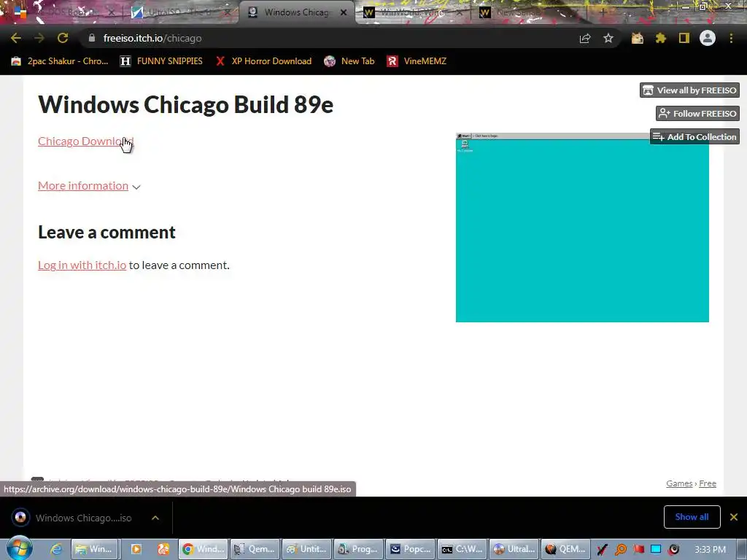747x560 pixels.
Task: Open the Chicago desktop screenshot thumbnail
Action: click(x=582, y=227)
